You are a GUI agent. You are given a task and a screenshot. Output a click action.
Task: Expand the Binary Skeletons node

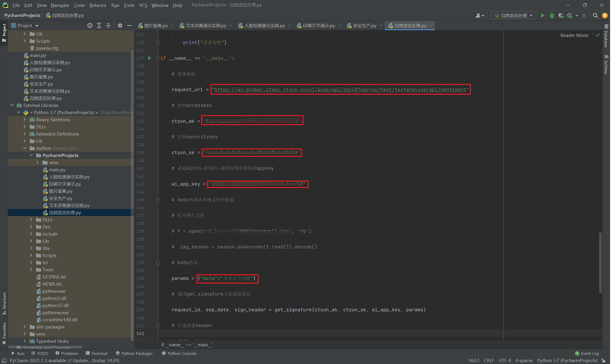click(25, 119)
